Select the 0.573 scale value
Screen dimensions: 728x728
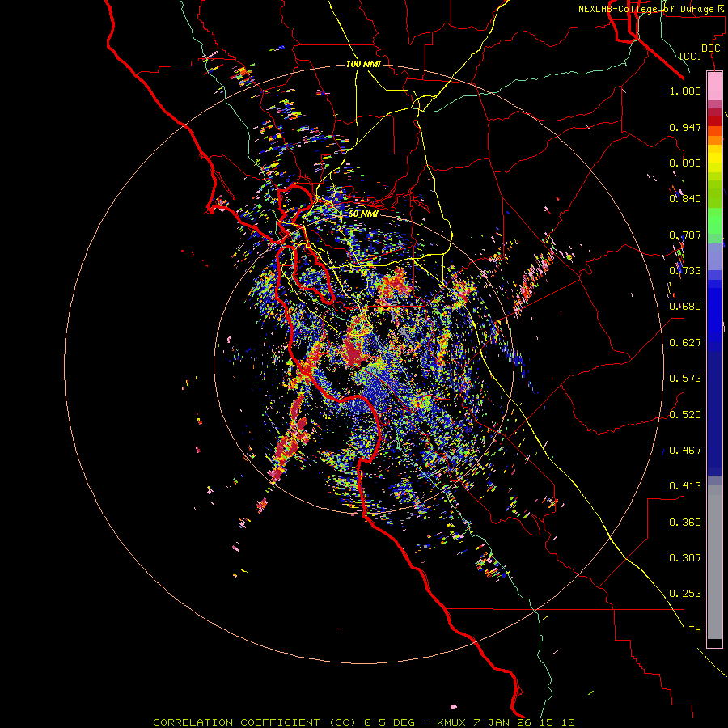pos(685,379)
